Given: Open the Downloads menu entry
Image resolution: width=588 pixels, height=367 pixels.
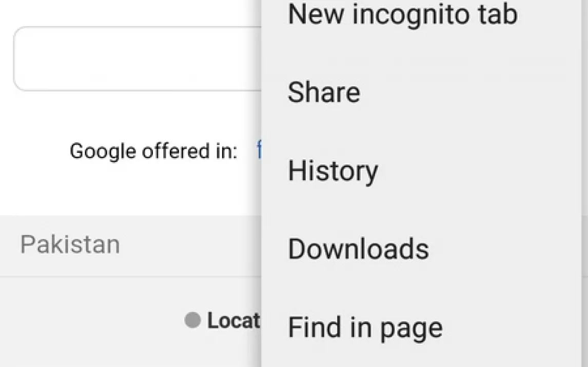Looking at the screenshot, I should pos(358,249).
